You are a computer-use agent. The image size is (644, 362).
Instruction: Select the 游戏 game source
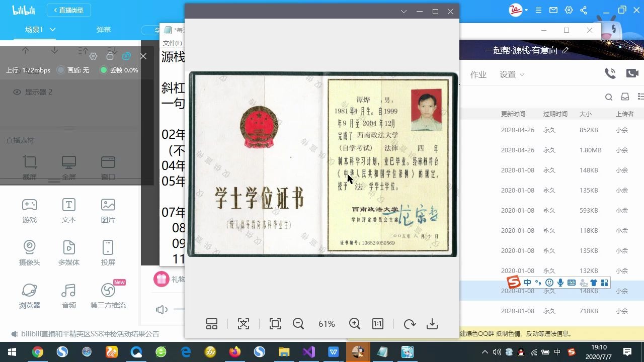(30, 210)
